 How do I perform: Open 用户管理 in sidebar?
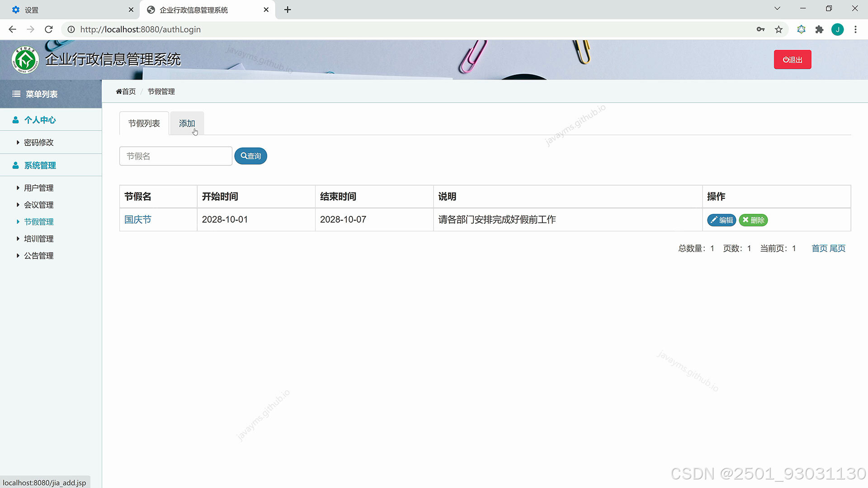38,188
